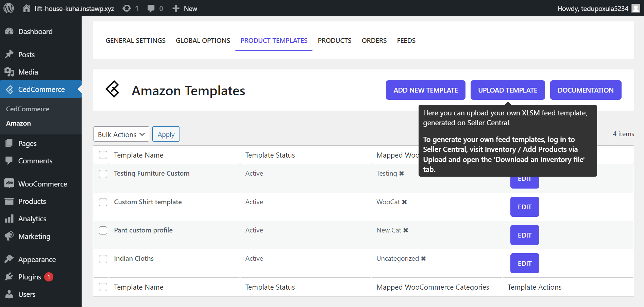Viewport: 644px width, 307px height.
Task: Click the Analytics bar chart icon
Action: click(9, 219)
